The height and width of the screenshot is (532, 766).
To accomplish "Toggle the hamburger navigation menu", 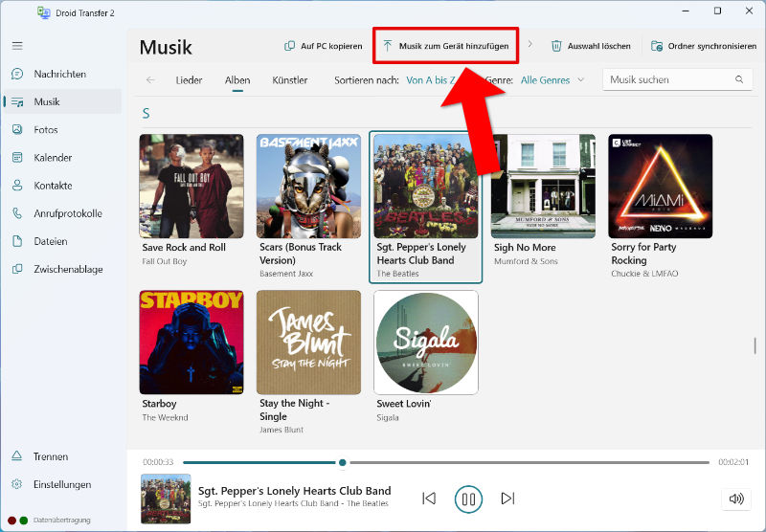I will click(17, 45).
